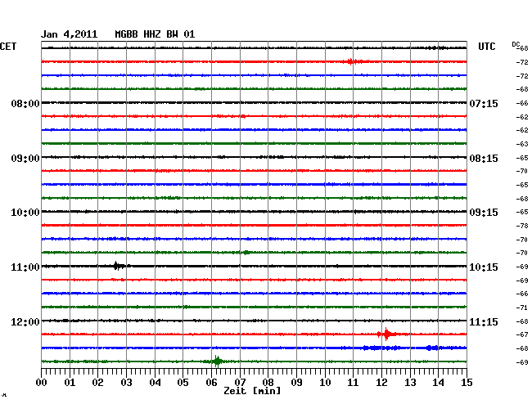The width and height of the screenshot is (532, 404).
Task: Click the 08 minute axis label
Action: point(268,383)
